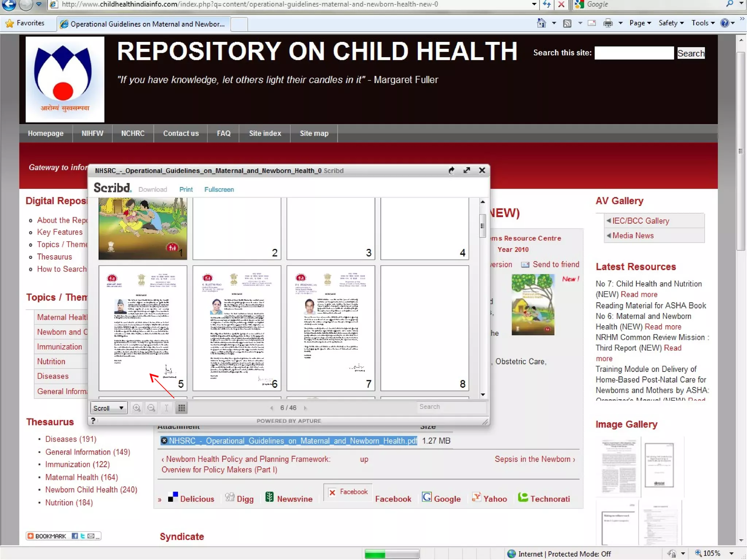Click the site Search button
The image size is (747, 560).
pyautogui.click(x=691, y=53)
